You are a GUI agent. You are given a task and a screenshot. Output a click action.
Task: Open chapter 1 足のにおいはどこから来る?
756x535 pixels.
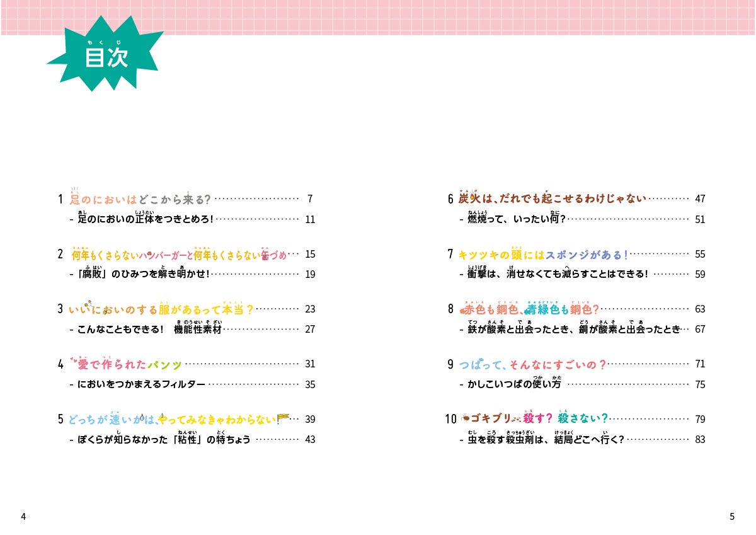(140, 199)
